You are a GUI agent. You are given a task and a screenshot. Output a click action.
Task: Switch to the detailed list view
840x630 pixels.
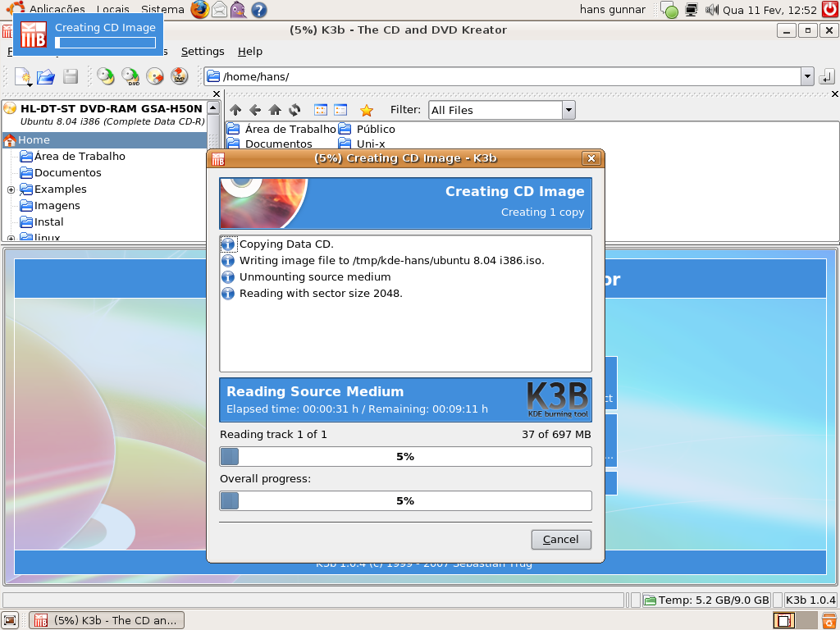[340, 111]
